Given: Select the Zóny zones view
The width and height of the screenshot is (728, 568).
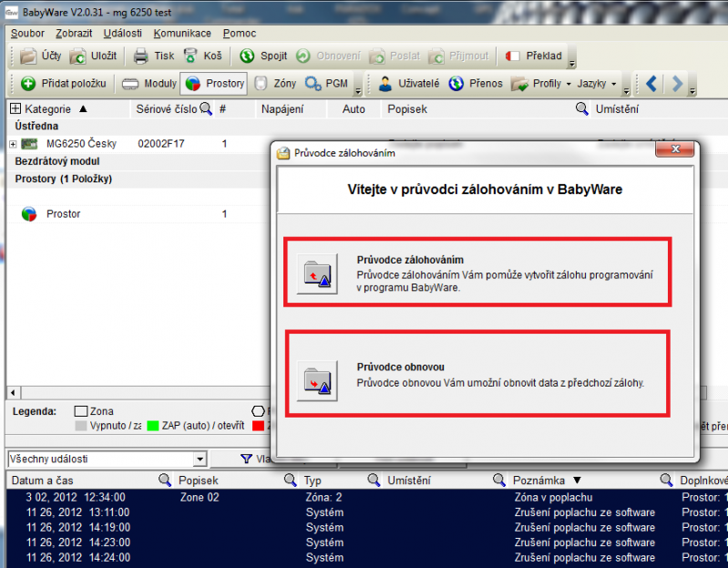Looking at the screenshot, I should [261, 84].
